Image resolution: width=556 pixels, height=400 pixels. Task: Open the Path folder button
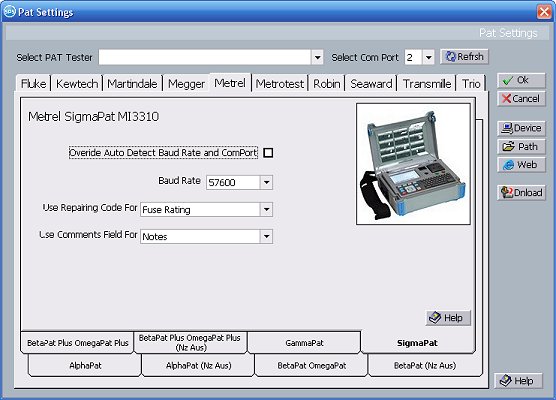(521, 147)
